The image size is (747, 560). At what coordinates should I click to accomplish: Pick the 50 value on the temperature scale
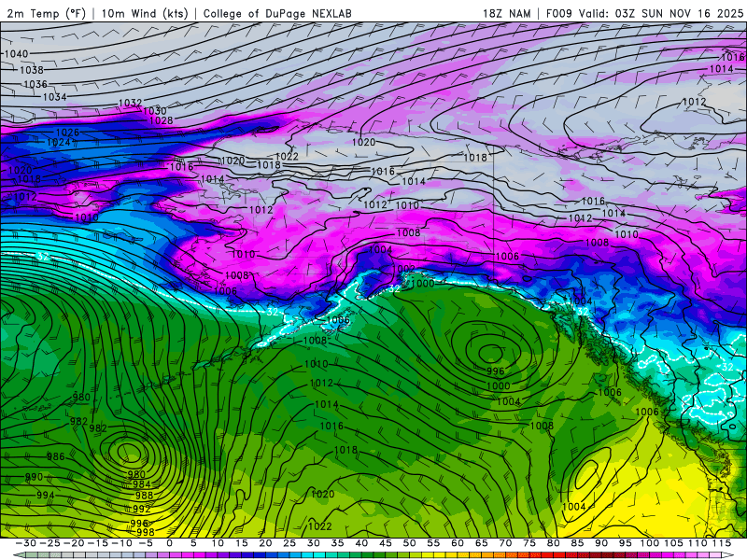point(409,543)
